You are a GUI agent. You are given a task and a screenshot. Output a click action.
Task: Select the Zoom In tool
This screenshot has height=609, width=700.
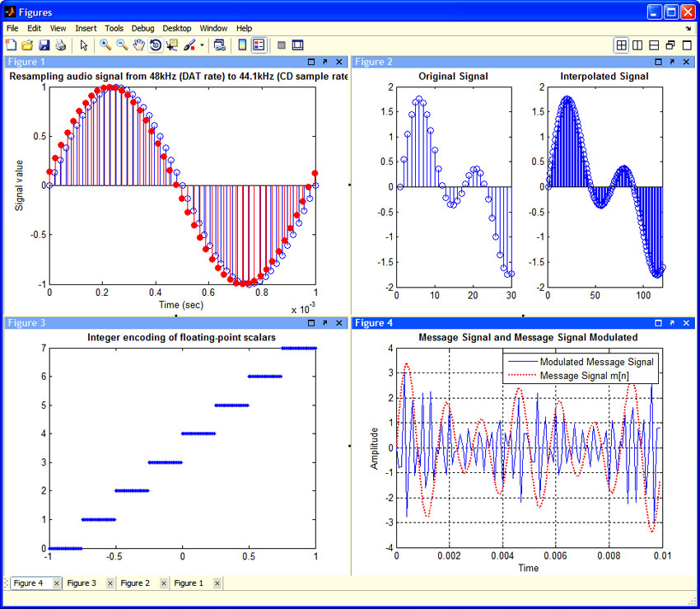click(104, 45)
